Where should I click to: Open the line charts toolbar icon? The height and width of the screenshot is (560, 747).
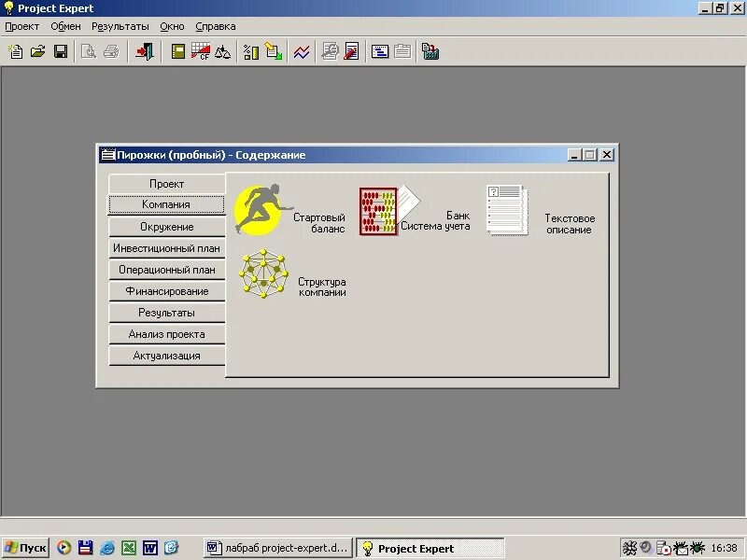[302, 51]
